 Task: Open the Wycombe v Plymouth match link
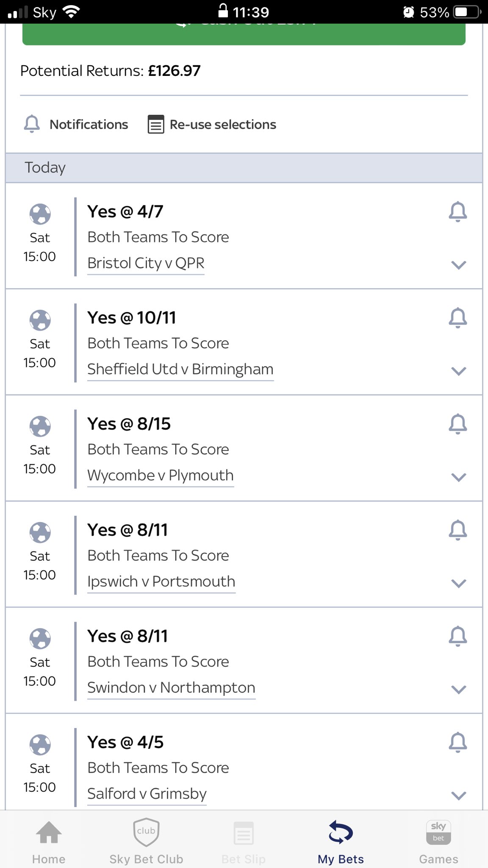161,475
